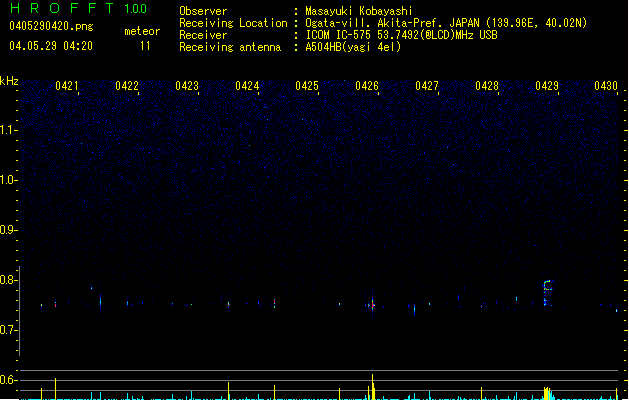Click the 0.8 frequency axis label
The width and height of the screenshot is (629, 400).
point(9,280)
